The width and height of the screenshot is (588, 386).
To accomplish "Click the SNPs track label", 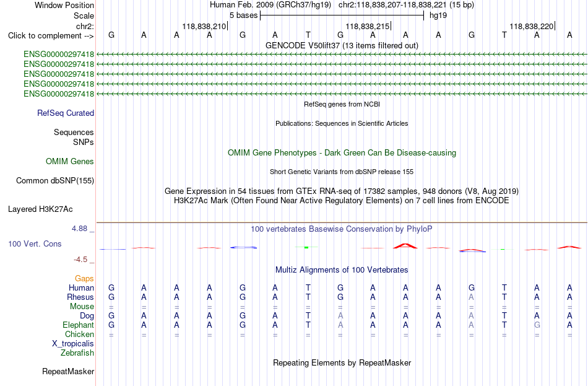I will [84, 143].
